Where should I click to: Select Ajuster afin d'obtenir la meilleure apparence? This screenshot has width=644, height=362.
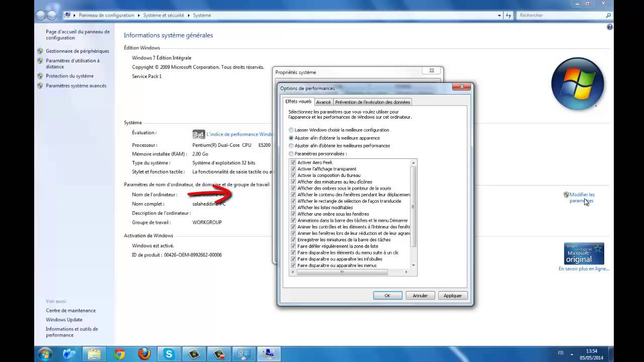[291, 138]
